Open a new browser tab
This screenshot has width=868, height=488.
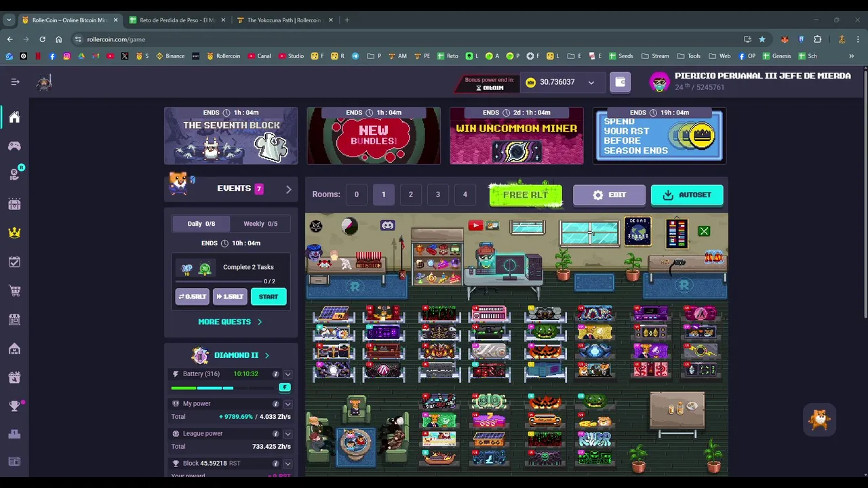pos(347,20)
